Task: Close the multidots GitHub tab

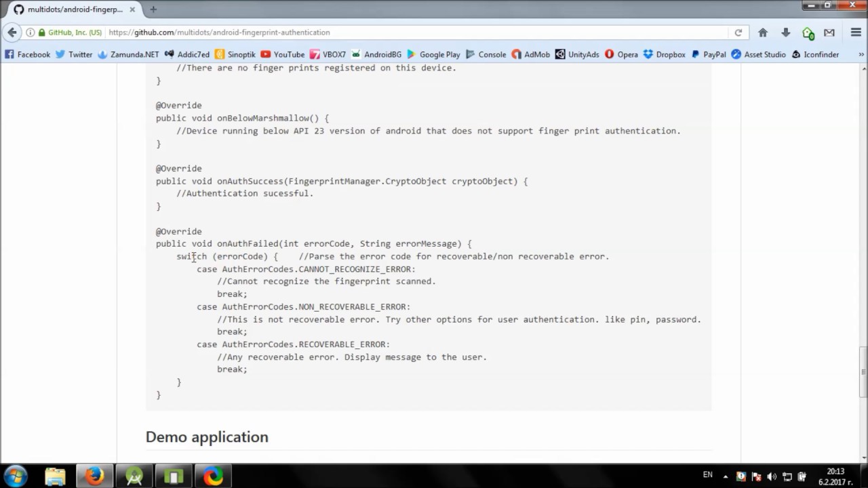Action: (134, 9)
